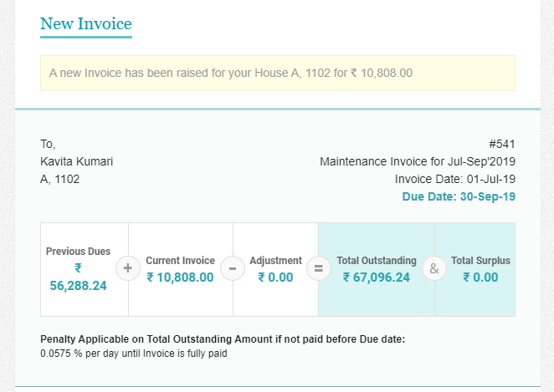Click the Previous Dues amount 56,288.24
This screenshot has width=554, height=392.
point(79,285)
